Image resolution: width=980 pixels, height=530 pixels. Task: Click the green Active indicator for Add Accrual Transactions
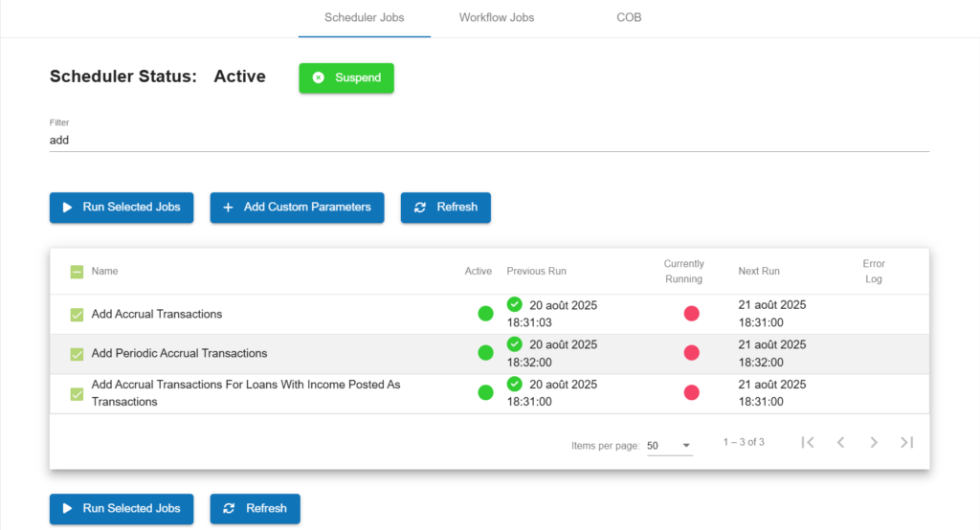click(x=485, y=314)
